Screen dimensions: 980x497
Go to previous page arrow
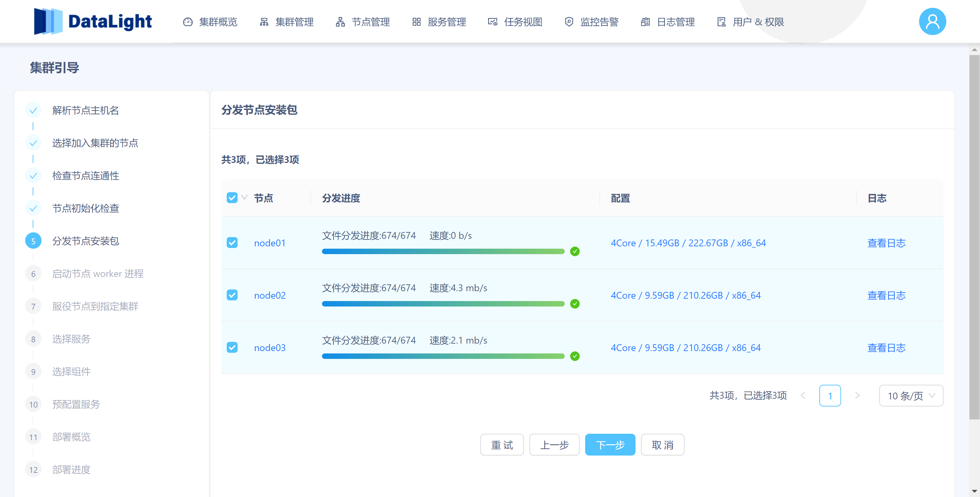(x=803, y=396)
